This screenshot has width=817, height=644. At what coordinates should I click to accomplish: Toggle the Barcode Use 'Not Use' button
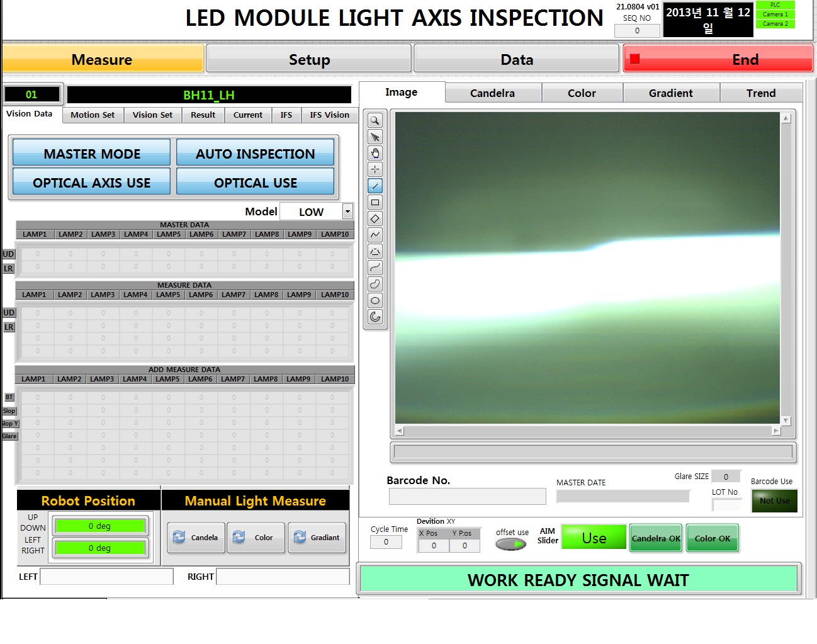(774, 501)
